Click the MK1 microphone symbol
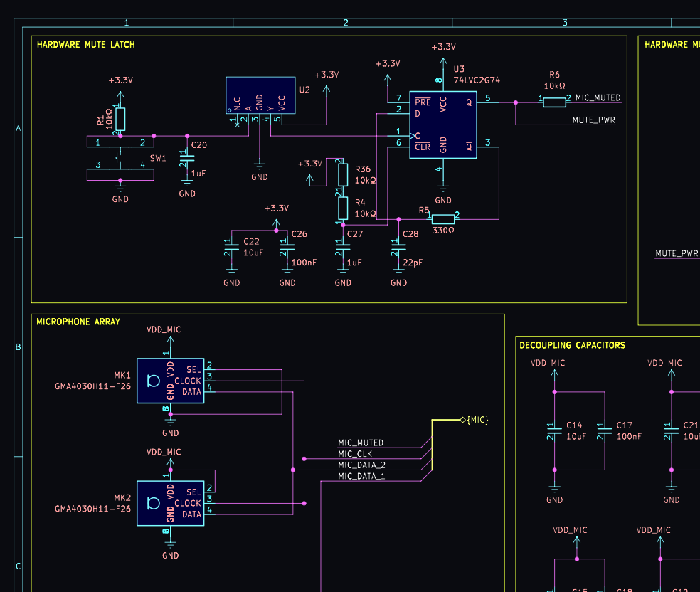The image size is (700, 592). (x=170, y=381)
